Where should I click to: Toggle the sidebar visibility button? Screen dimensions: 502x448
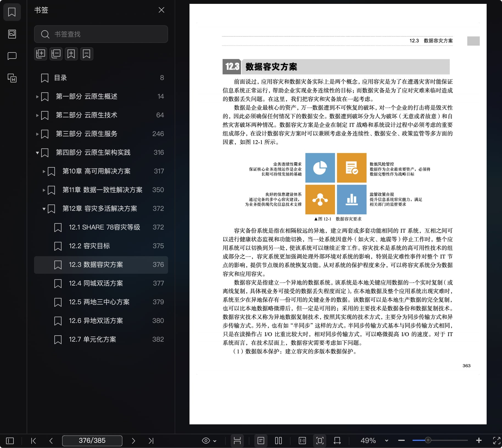(10, 441)
